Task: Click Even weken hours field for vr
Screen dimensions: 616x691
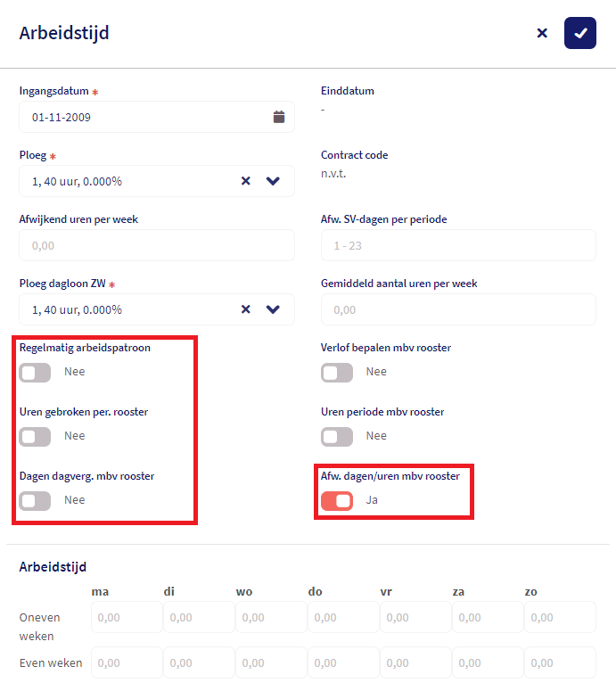Action: 415,662
